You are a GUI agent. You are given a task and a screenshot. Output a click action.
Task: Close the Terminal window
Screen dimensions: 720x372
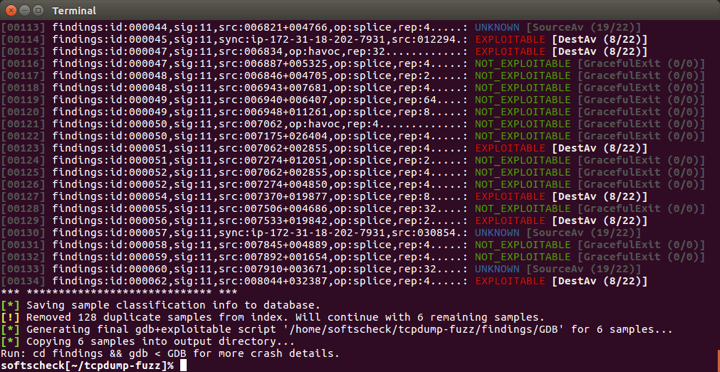[x=11, y=9]
